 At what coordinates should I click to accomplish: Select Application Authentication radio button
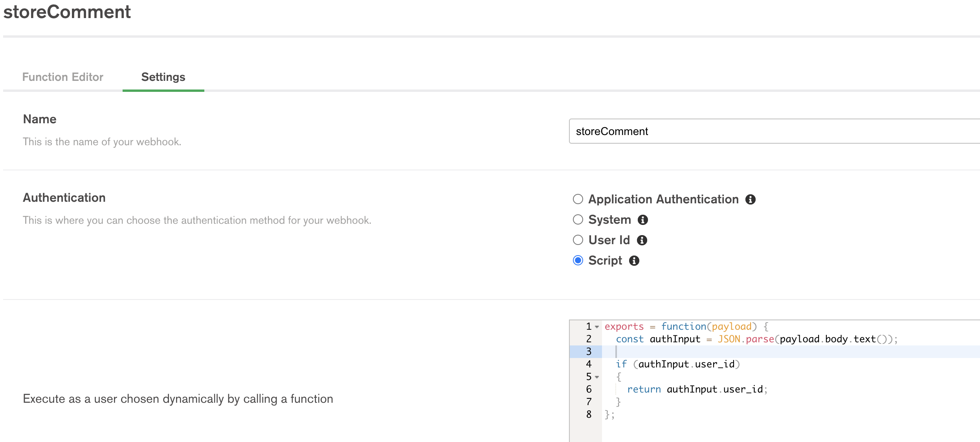[578, 199]
